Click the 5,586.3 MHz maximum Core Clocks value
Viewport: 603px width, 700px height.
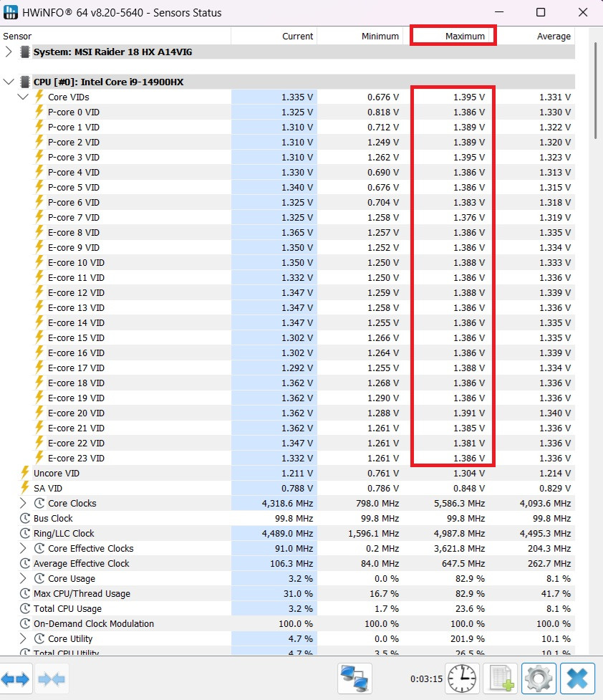pos(459,503)
